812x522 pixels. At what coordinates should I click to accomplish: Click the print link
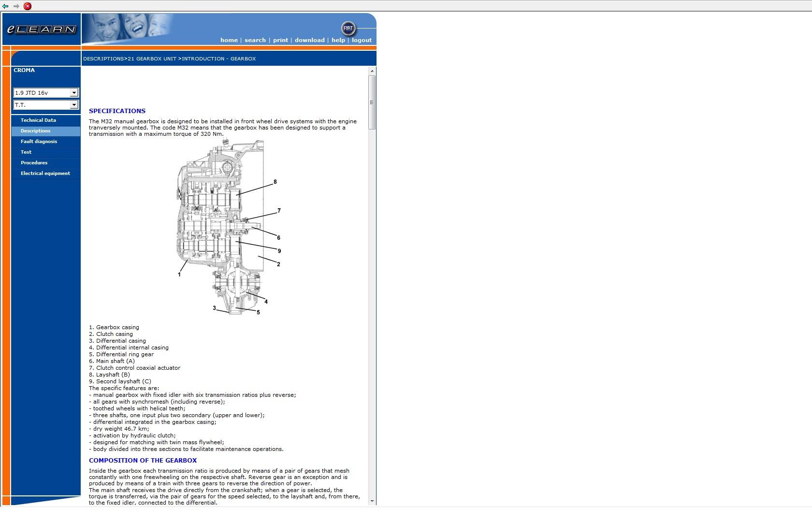click(x=280, y=40)
